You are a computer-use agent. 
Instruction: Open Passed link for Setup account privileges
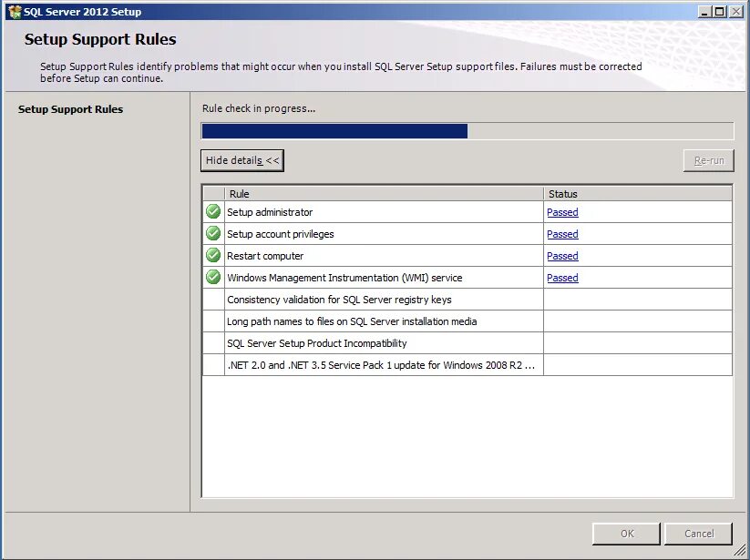point(562,234)
